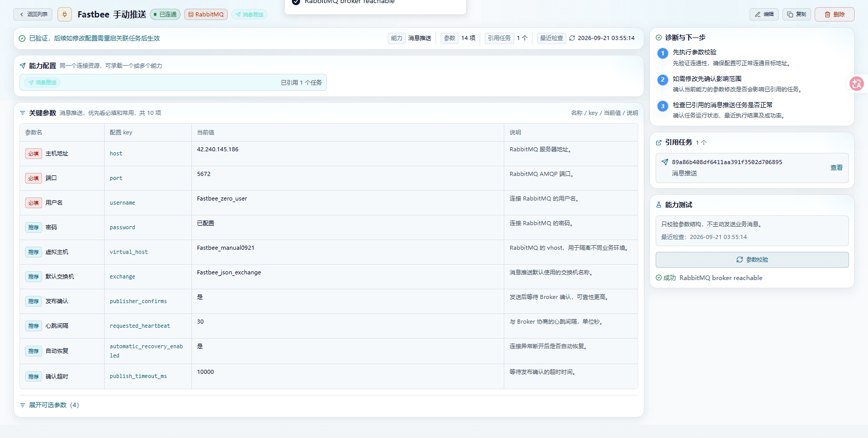Click the 诊断与下一步 check icon

point(659,37)
